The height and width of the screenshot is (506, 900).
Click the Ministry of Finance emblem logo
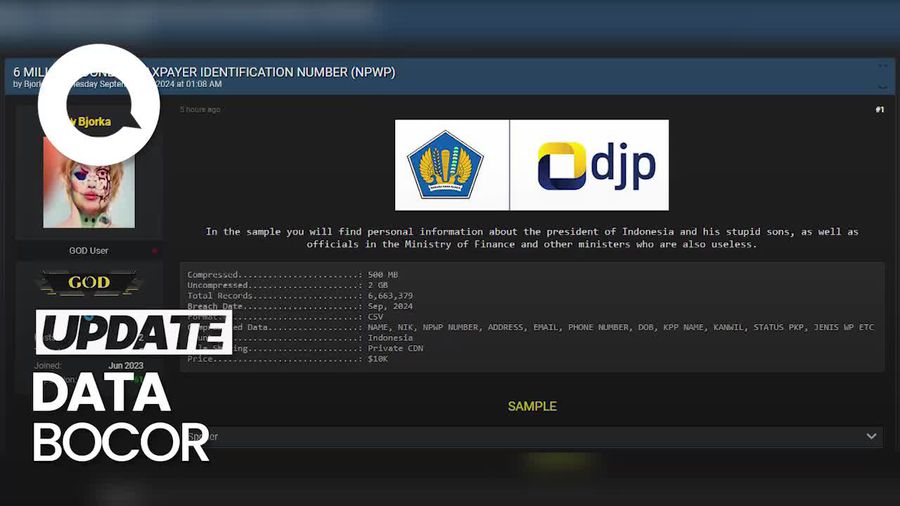[x=445, y=165]
